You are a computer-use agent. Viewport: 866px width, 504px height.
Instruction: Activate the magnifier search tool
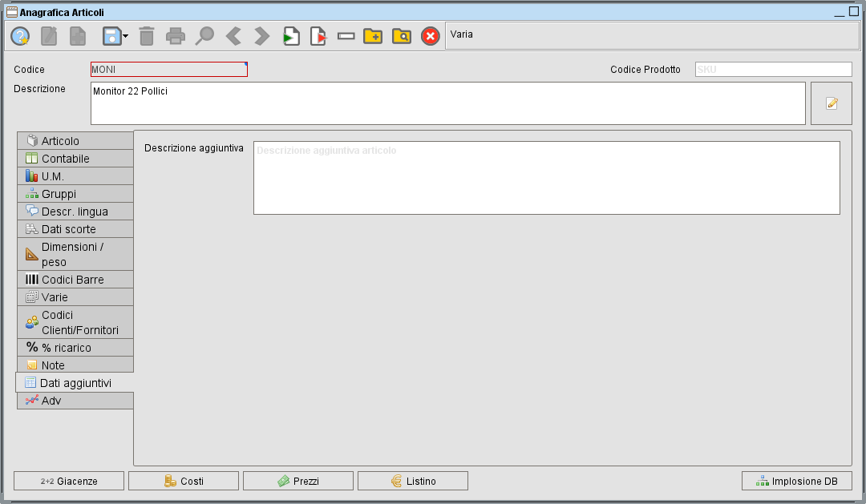click(x=204, y=35)
